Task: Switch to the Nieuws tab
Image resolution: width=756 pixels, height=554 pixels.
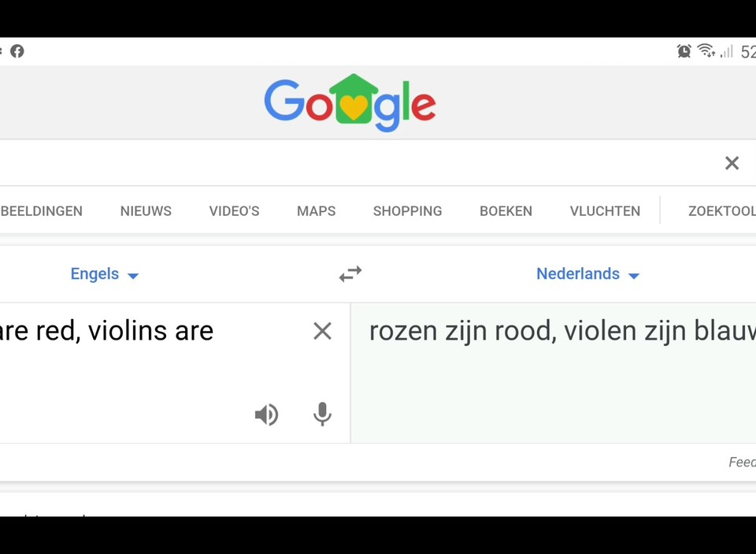Action: pos(146,211)
